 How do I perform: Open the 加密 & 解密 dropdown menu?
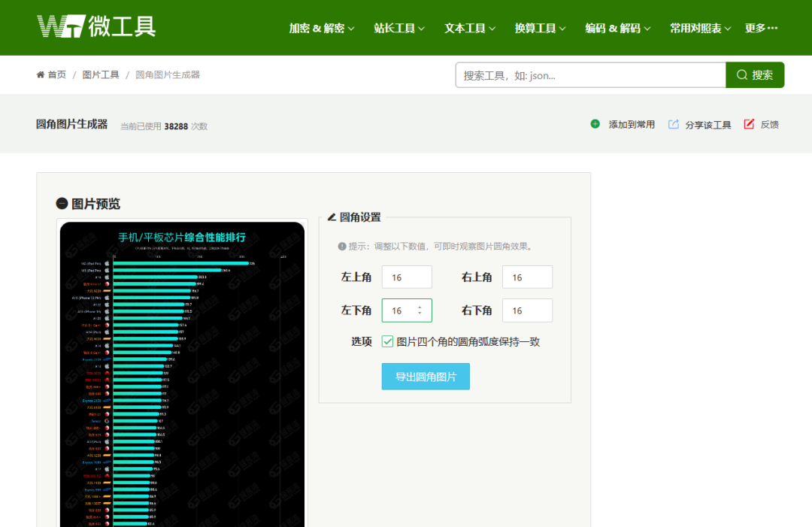[322, 29]
